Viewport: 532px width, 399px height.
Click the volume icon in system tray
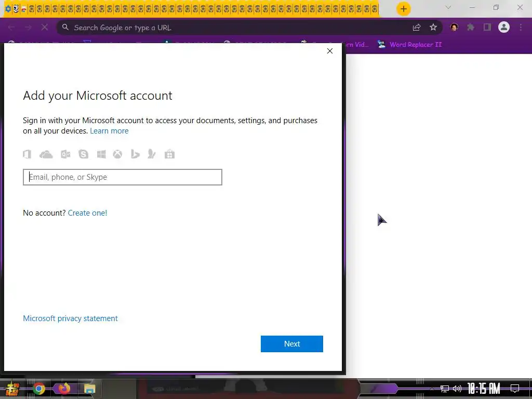coord(457,389)
